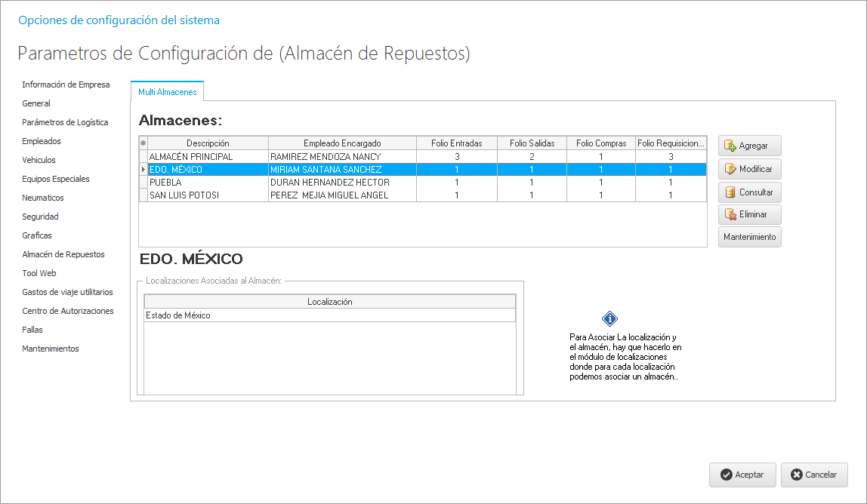The image size is (867, 504).
Task: Click the blue information icon
Action: pyautogui.click(x=609, y=318)
